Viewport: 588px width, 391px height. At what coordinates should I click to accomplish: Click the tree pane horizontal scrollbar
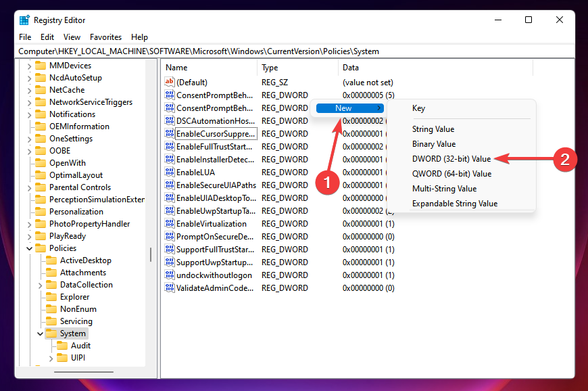(84, 372)
